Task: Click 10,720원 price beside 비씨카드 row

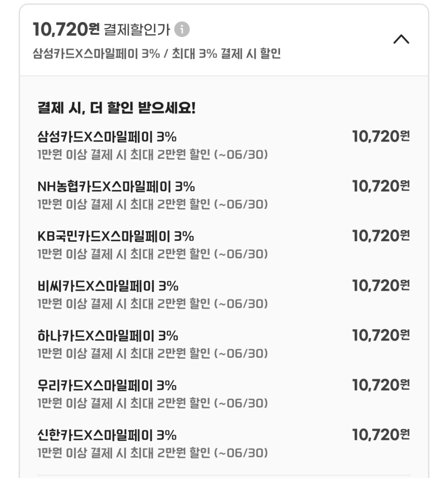Action: 381,285
